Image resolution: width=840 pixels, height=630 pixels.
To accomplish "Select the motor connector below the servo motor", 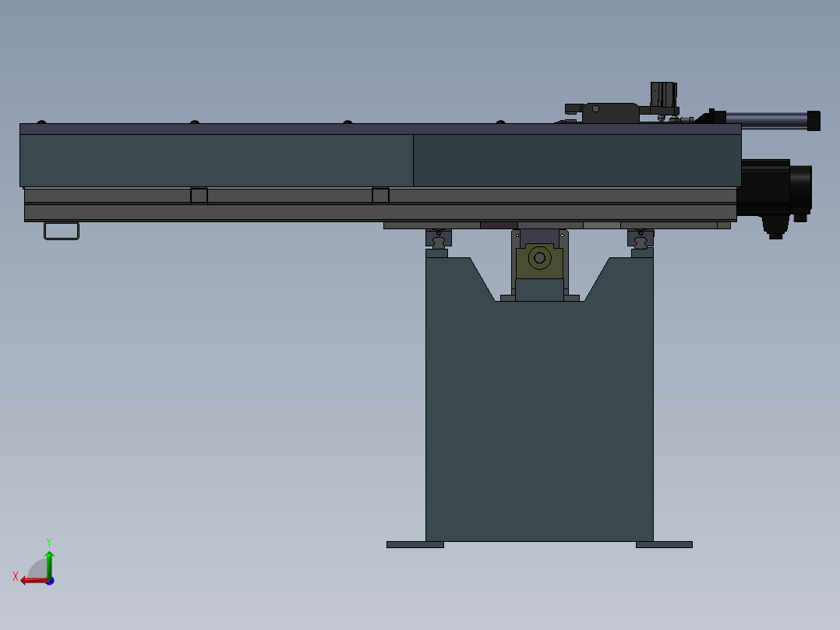I will point(775,226).
